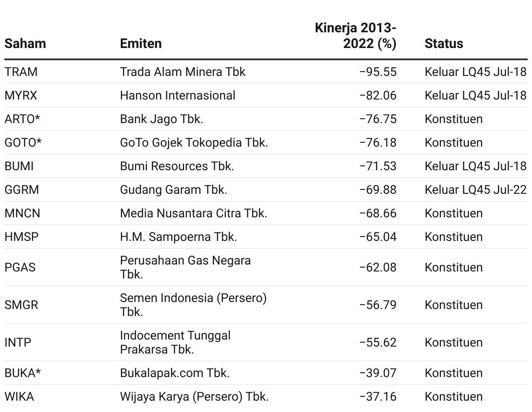Click the HMSP -65.04 value
Screen dimensions: 532x412
[x=378, y=237]
